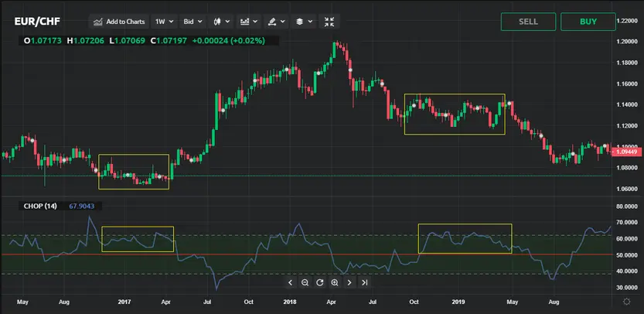644x314 pixels.
Task: Reset the chart view
Action: 319,282
